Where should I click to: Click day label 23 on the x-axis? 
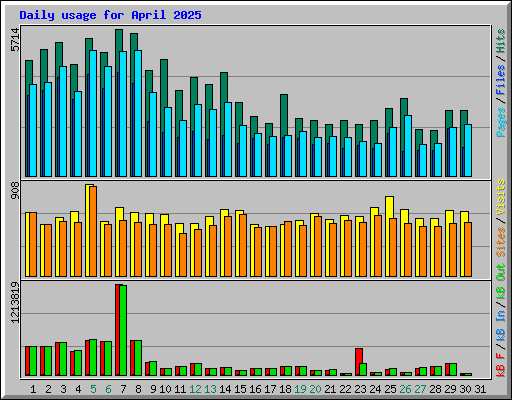coord(360,389)
